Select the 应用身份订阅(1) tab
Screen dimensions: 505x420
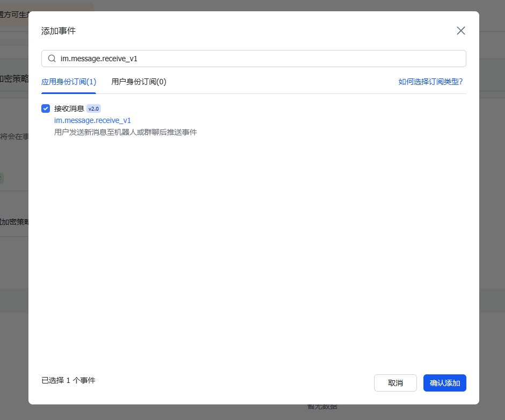[68, 82]
